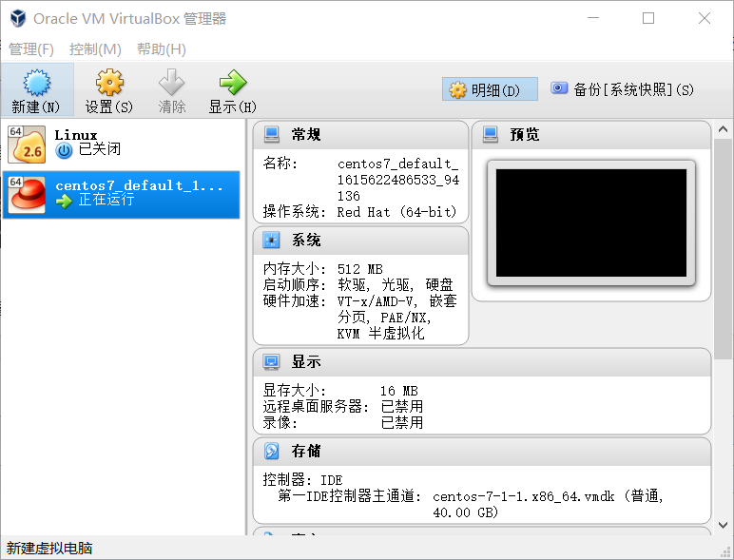
Task: Click the 显示(H) green arrow show button
Action: pos(233,90)
